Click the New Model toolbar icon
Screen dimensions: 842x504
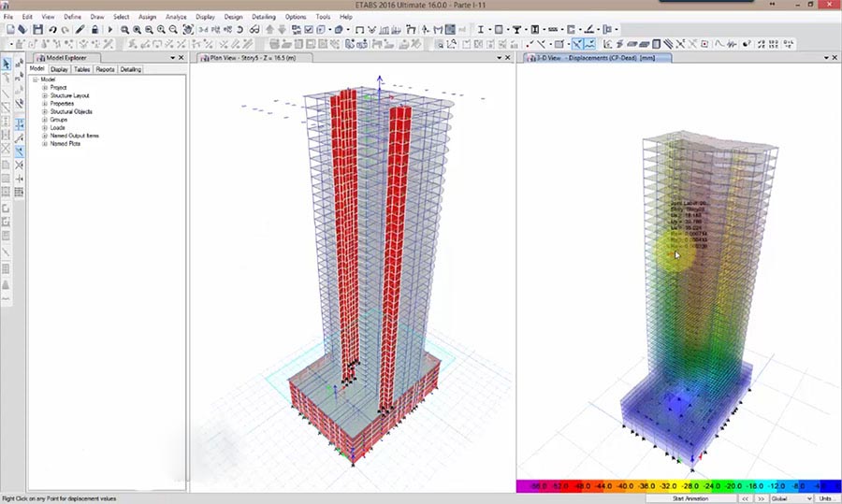pos(10,30)
